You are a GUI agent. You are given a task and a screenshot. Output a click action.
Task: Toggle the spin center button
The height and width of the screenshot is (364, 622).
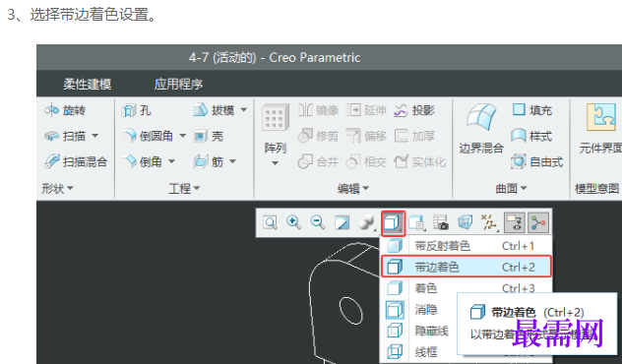(x=538, y=222)
